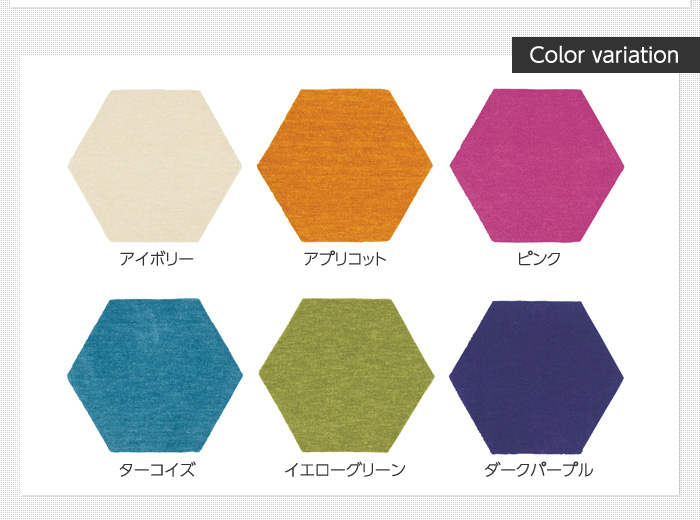This screenshot has width=700, height=520.
Task: Click the Color variation header banner
Action: point(606,55)
